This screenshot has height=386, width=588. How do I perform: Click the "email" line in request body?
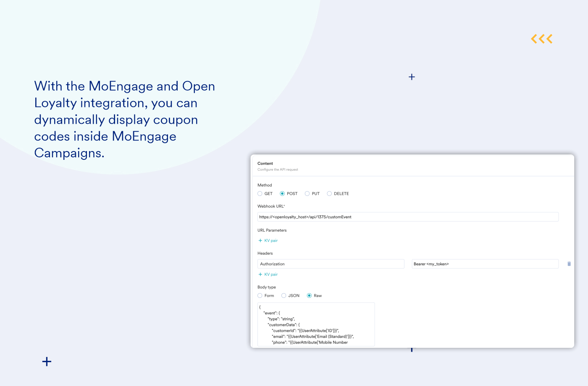point(313,336)
